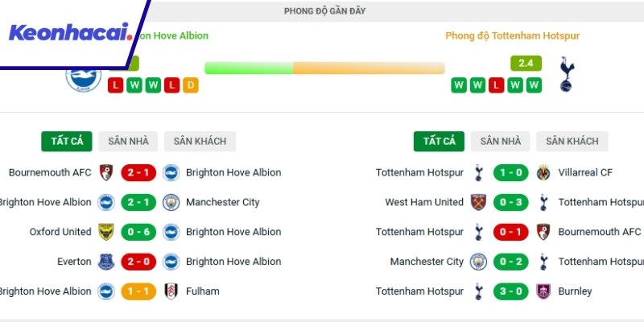The image size is (644, 322).
Task: Switch to Tottenham's SÂN KHÁCH tab
Action: 572,142
